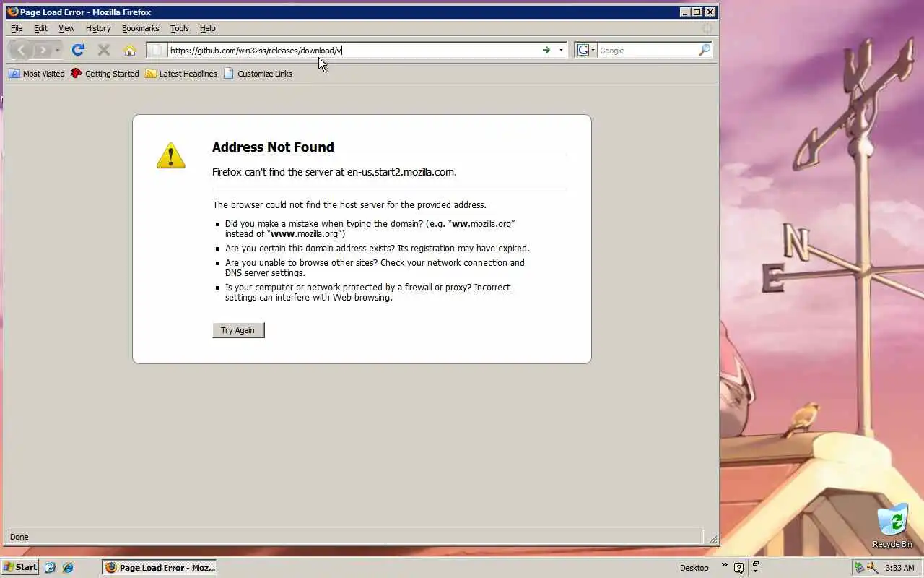Image resolution: width=924 pixels, height=578 pixels.
Task: Click in the Google search box
Action: [x=648, y=50]
